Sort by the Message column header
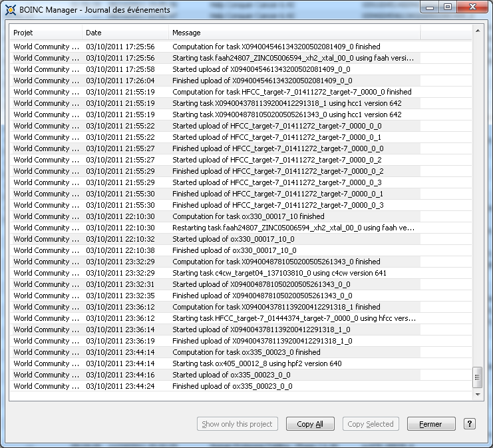 coord(295,33)
